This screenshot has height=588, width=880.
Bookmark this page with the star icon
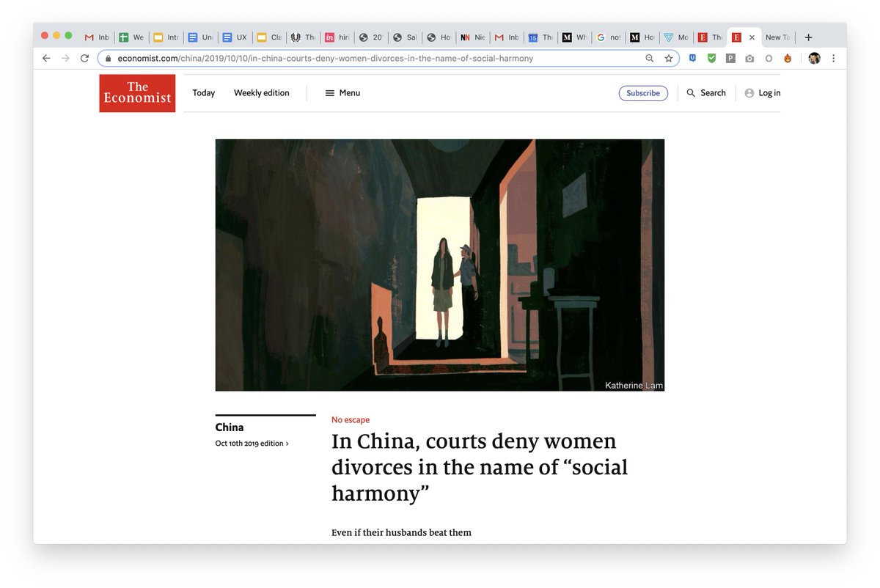point(668,59)
